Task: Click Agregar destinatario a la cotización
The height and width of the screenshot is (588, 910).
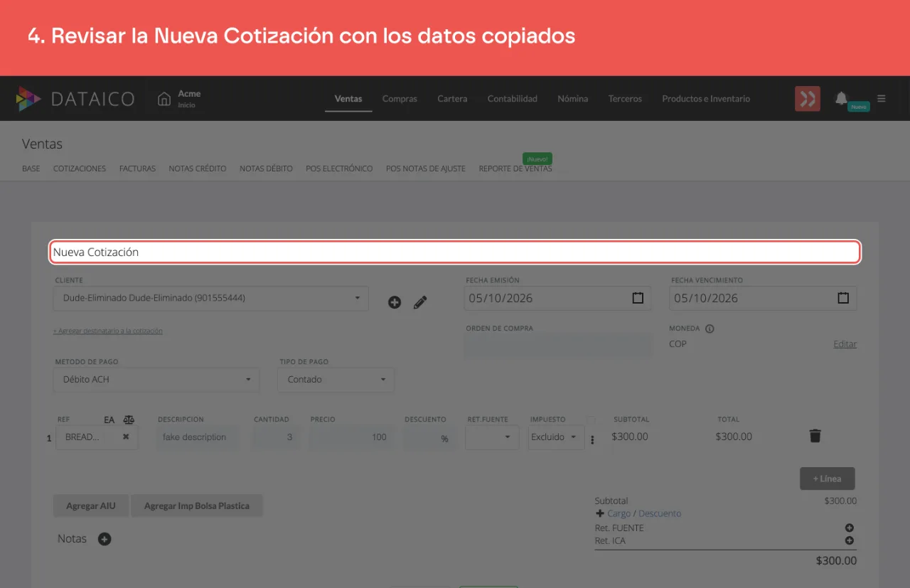Action: pos(107,331)
